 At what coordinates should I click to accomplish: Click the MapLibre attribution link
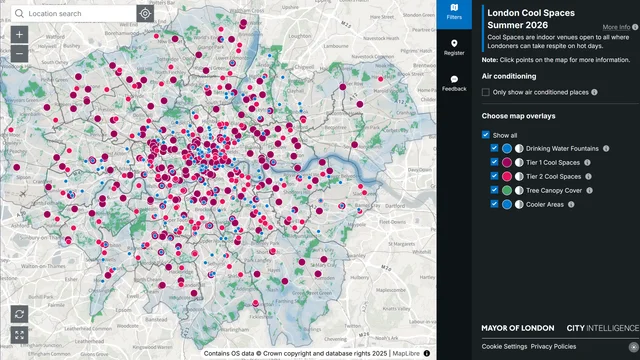[406, 353]
